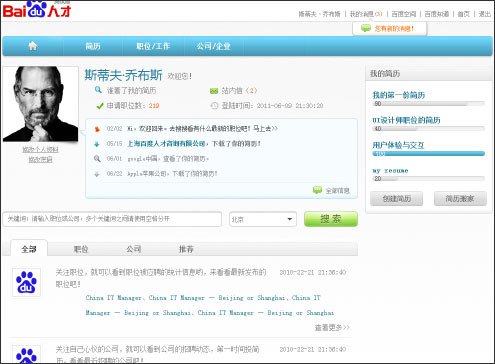Switch to the 全部 tab
Viewport: 495px width, 364px height.
click(29, 249)
